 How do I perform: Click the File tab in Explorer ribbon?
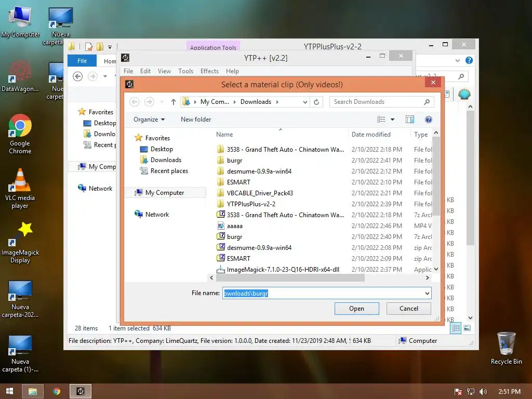(x=82, y=61)
